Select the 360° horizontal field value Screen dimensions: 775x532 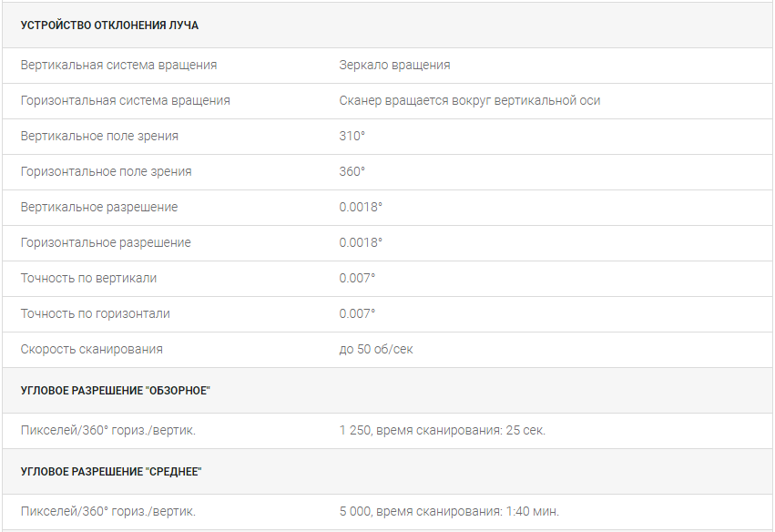coord(352,171)
